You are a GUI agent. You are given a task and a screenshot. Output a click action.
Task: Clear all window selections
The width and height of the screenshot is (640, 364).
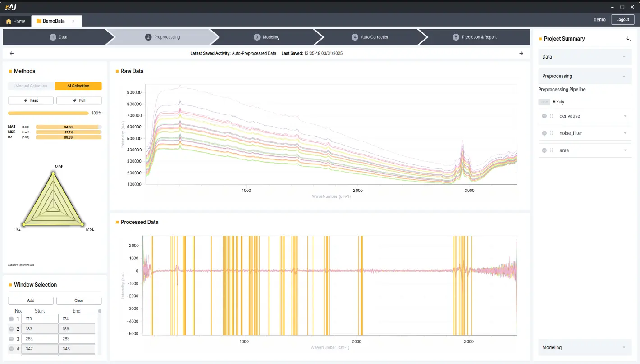pyautogui.click(x=79, y=300)
